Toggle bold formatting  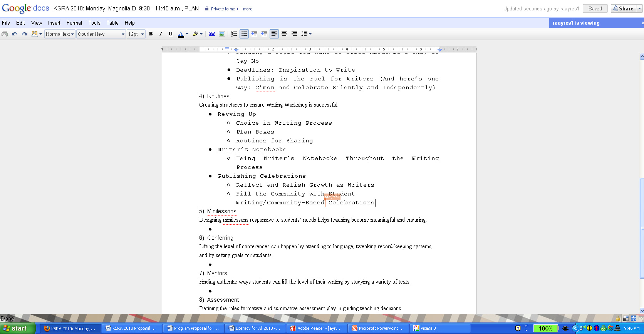tap(151, 34)
